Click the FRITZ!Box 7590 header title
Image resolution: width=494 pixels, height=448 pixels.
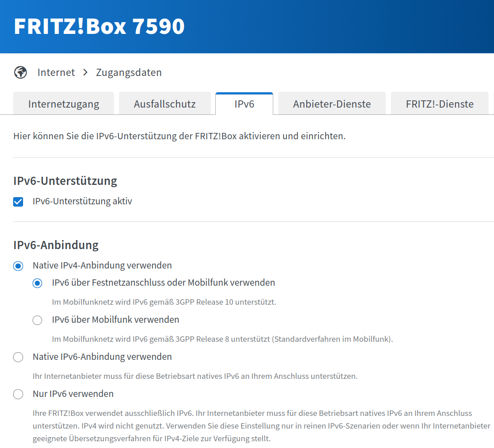pos(99,26)
